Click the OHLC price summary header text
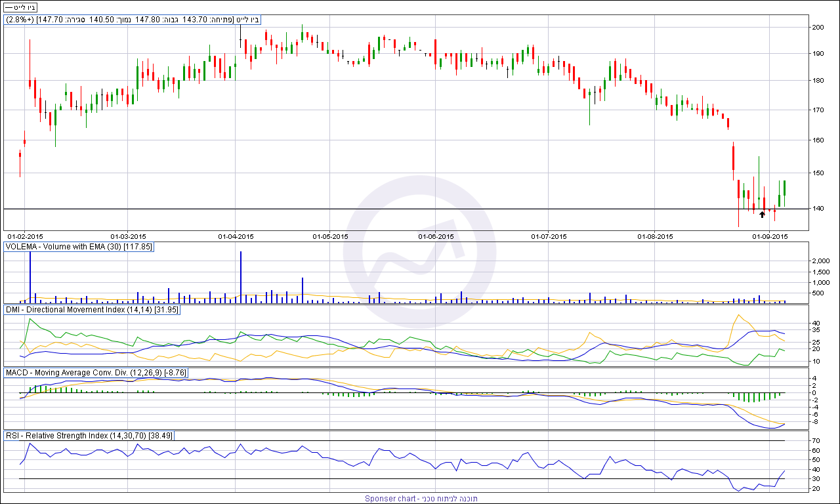Viewport: 840px width, 504px height. [x=133, y=20]
